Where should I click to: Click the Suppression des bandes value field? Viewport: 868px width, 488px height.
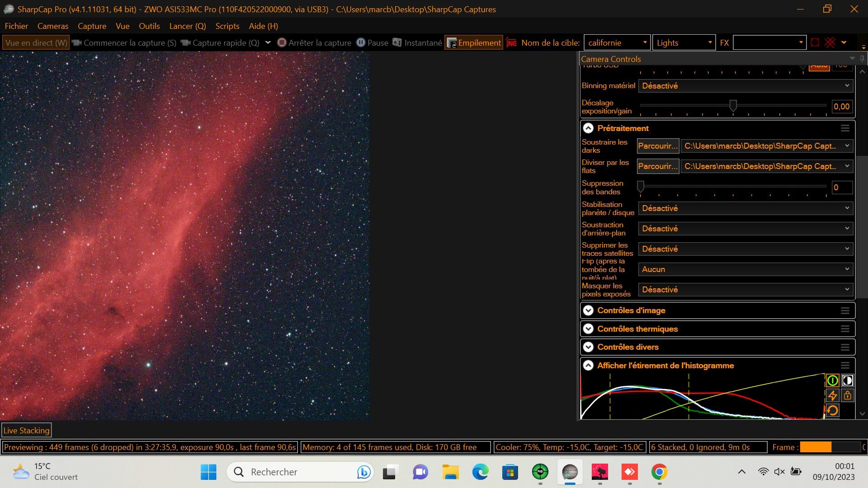tap(842, 188)
